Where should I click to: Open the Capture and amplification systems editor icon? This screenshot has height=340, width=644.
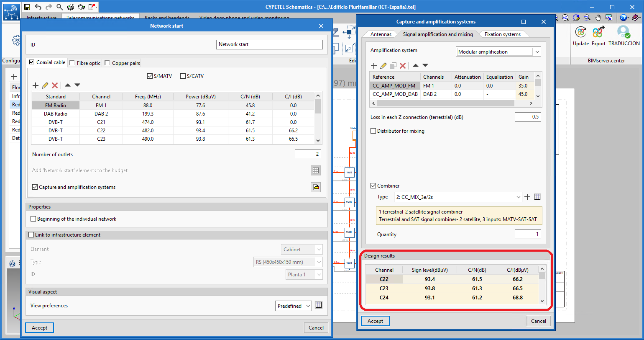316,187
